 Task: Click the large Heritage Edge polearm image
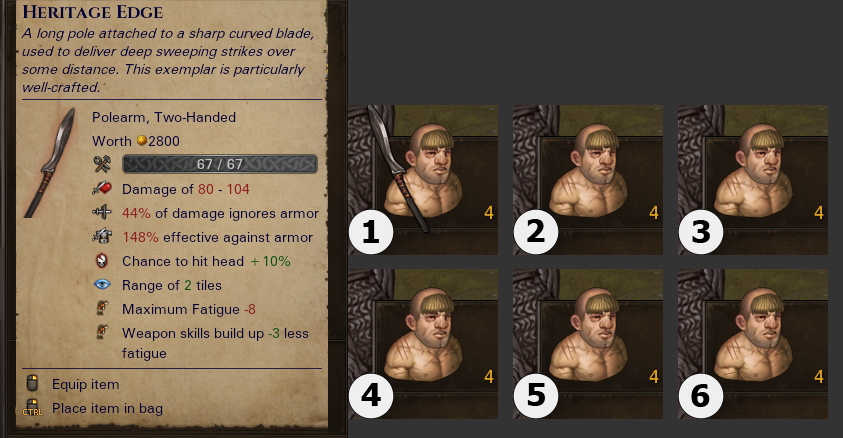[x=50, y=163]
